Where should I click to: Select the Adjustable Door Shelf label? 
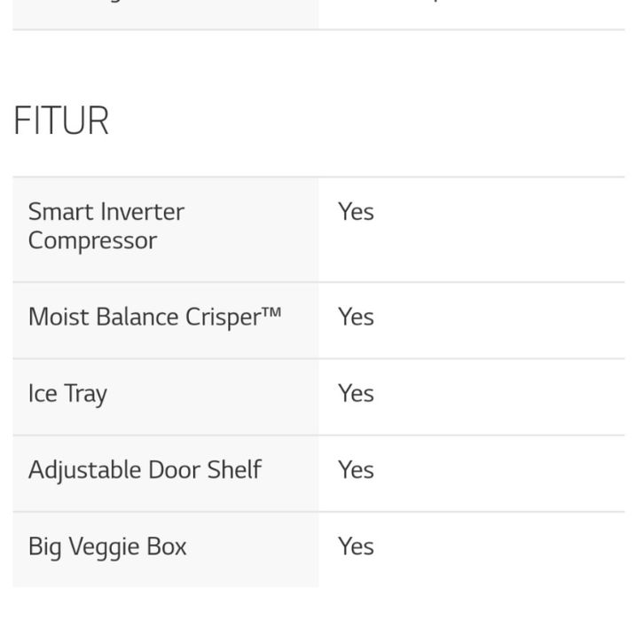pos(145,470)
